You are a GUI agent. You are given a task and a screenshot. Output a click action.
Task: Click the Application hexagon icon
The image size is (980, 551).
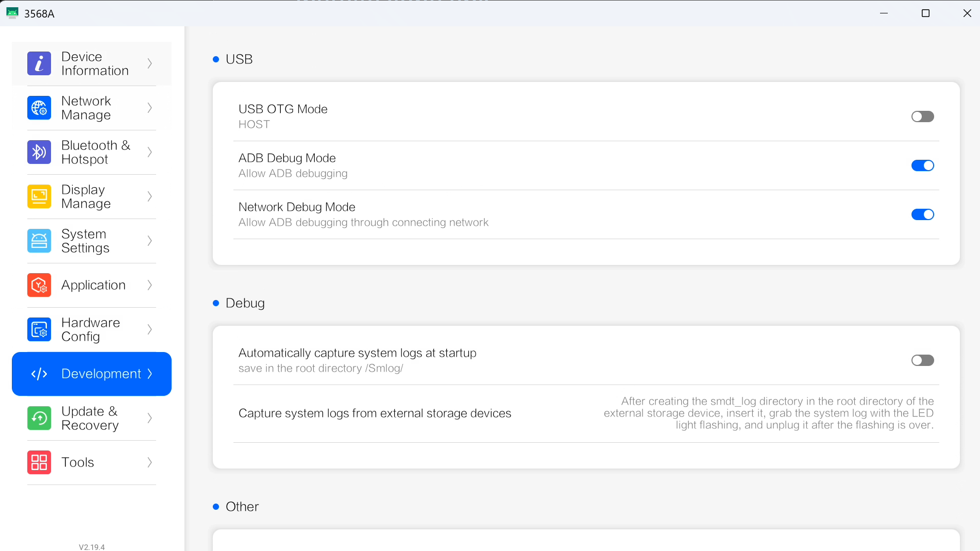39,285
